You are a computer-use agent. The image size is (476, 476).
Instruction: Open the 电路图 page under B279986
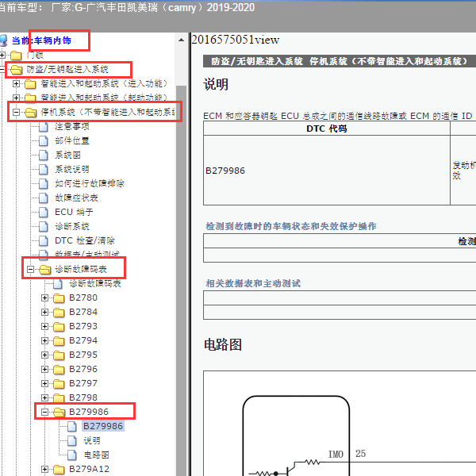click(96, 455)
